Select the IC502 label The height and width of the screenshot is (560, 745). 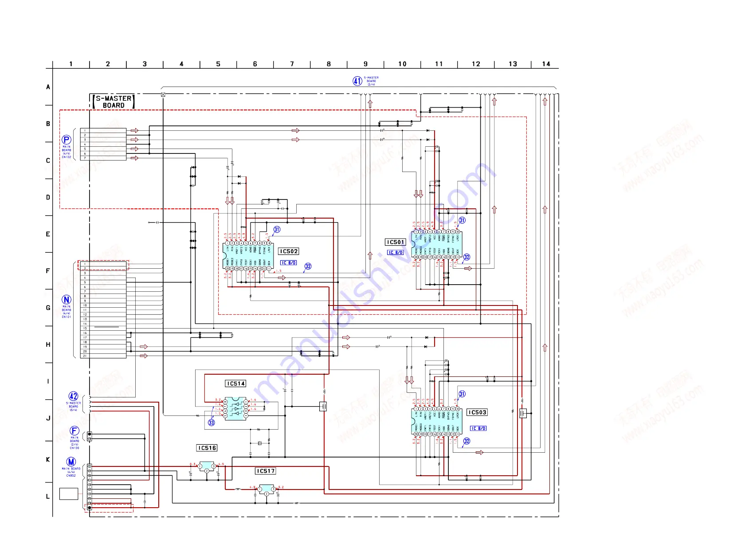click(289, 251)
